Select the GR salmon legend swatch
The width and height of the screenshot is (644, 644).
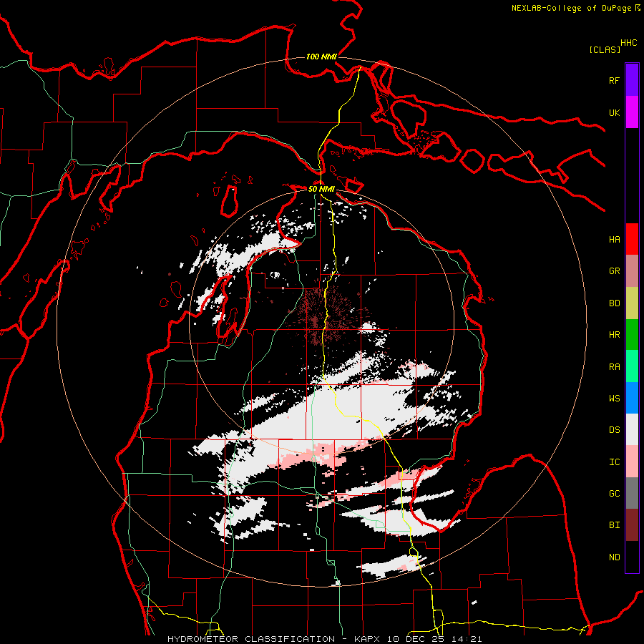(632, 271)
